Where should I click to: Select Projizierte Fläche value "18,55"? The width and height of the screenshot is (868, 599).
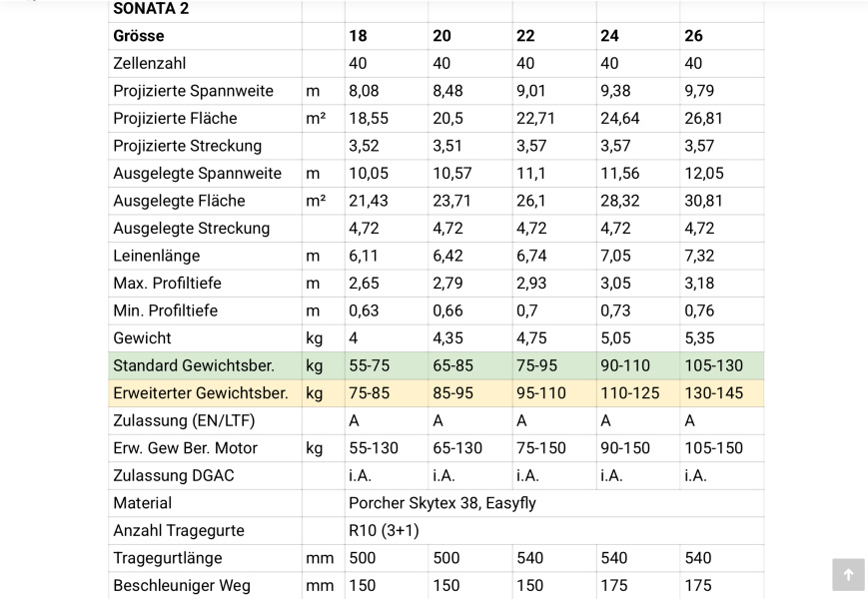point(369,119)
